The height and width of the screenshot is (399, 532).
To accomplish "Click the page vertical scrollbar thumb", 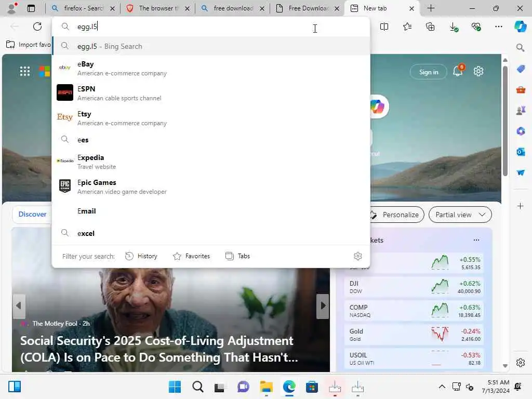I will coord(505,121).
